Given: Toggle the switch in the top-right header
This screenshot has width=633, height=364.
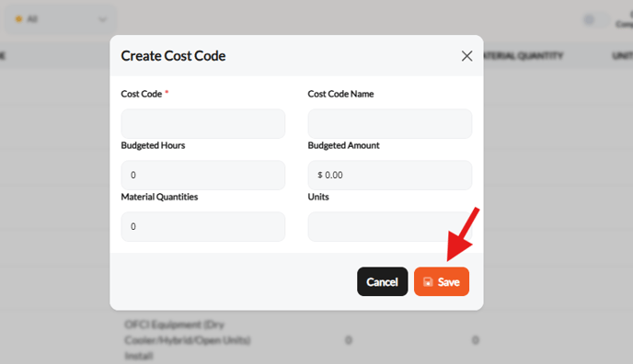Looking at the screenshot, I should (595, 19).
